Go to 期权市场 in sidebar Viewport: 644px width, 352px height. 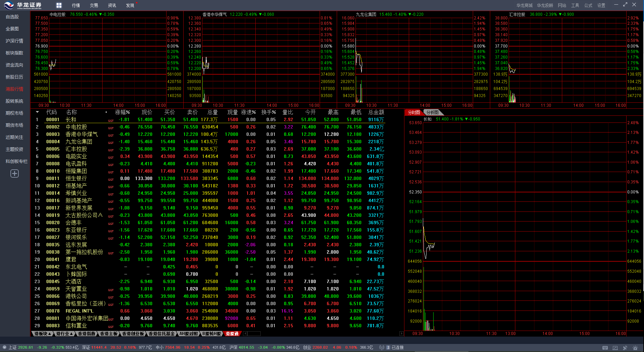[x=14, y=113]
